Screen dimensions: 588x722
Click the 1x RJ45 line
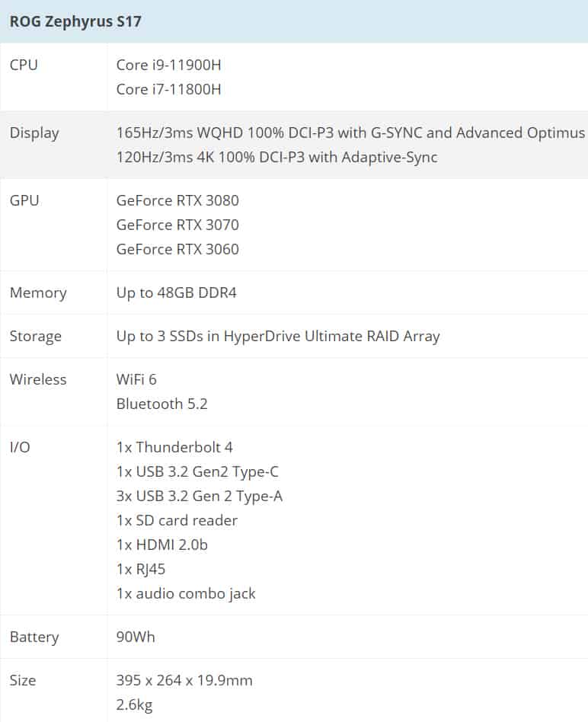click(140, 570)
